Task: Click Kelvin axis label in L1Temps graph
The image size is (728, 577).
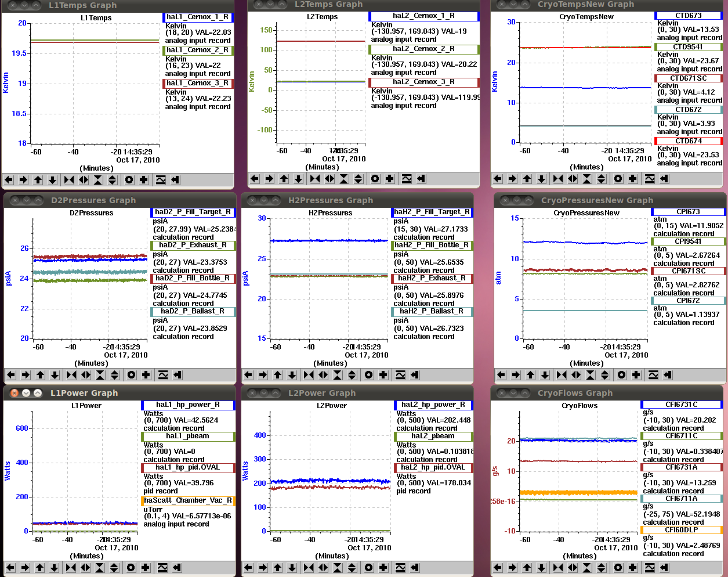Action: [6, 83]
